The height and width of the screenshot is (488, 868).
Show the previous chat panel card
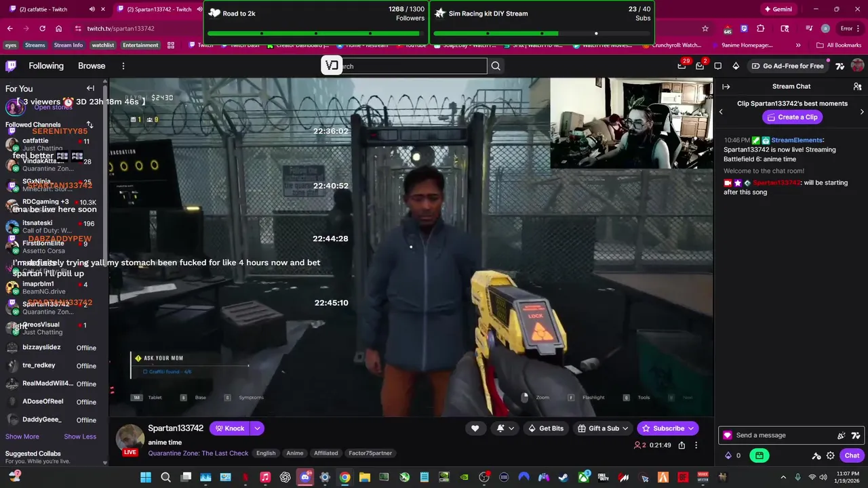[x=721, y=112]
